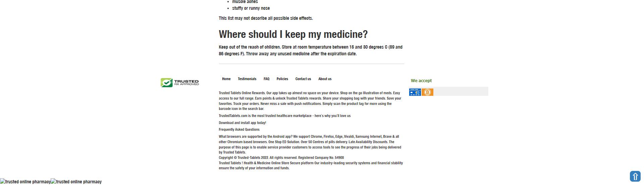Click the copyright Trusted-Tablets 2022 line
Viewport: 644px width, 185px height.
coord(281,158)
